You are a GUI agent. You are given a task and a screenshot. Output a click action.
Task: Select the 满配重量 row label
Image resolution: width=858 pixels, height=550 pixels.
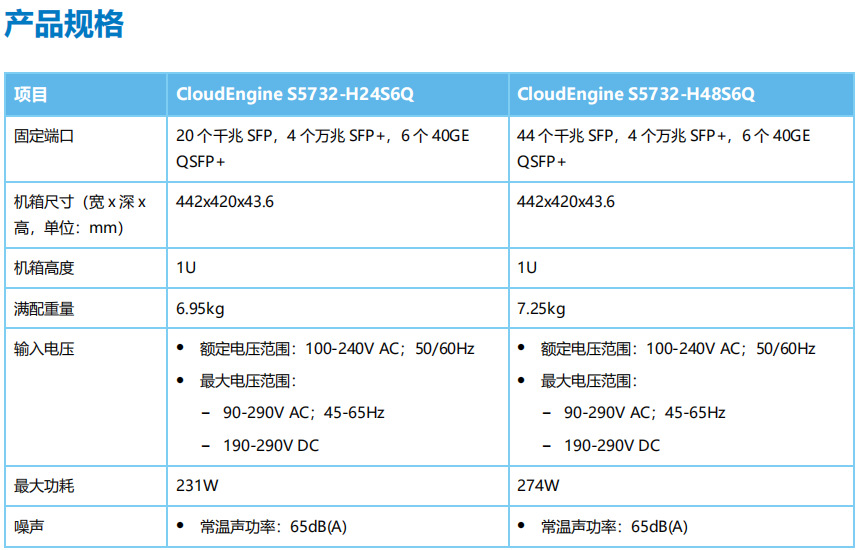coord(44,309)
